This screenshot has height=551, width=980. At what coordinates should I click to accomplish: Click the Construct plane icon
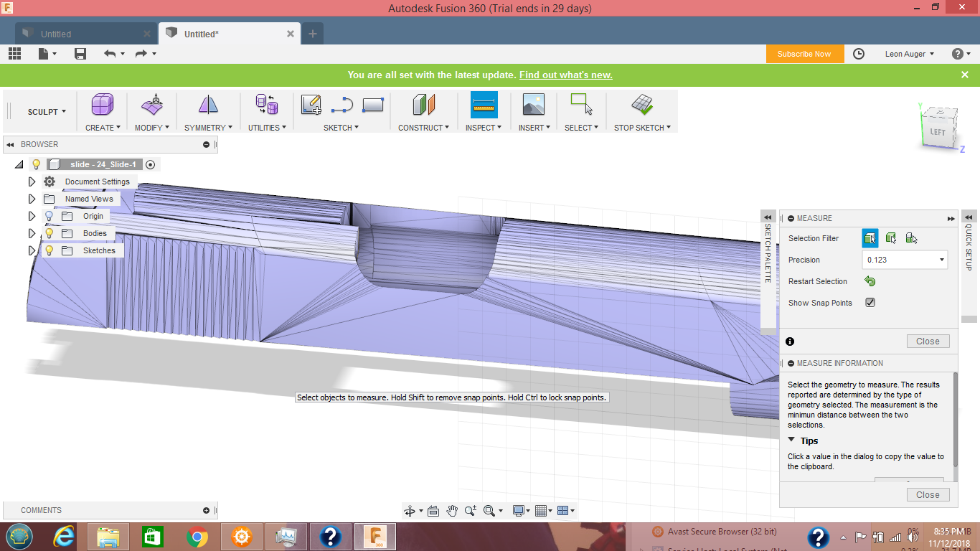click(424, 105)
